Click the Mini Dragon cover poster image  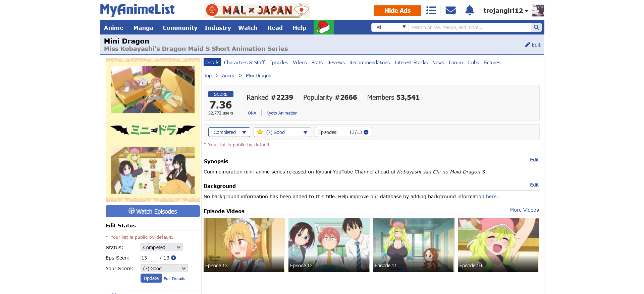(x=153, y=130)
